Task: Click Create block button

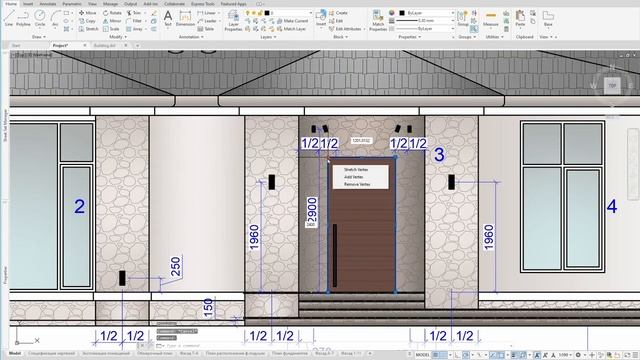Action: click(x=338, y=13)
